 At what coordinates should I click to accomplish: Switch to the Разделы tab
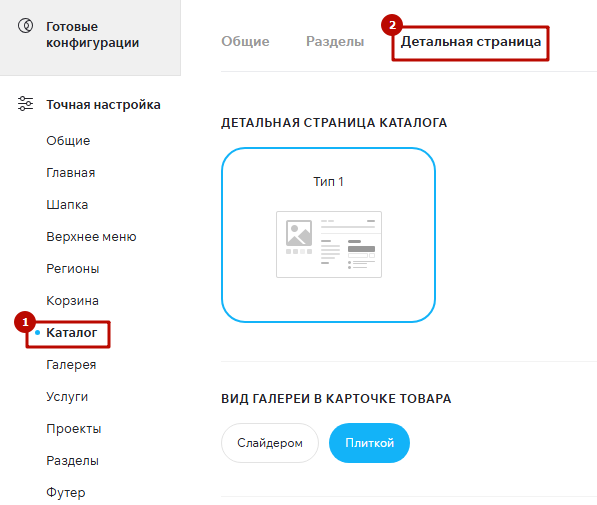[x=335, y=41]
